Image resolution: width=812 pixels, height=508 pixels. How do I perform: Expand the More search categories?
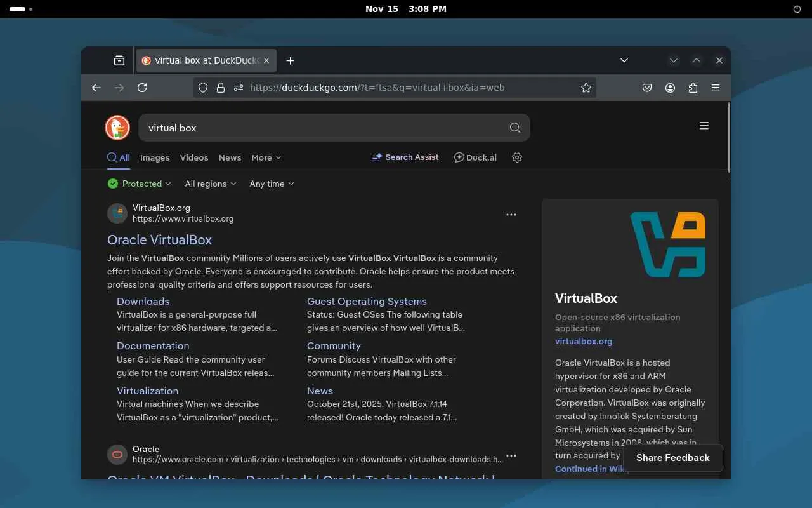tap(266, 157)
